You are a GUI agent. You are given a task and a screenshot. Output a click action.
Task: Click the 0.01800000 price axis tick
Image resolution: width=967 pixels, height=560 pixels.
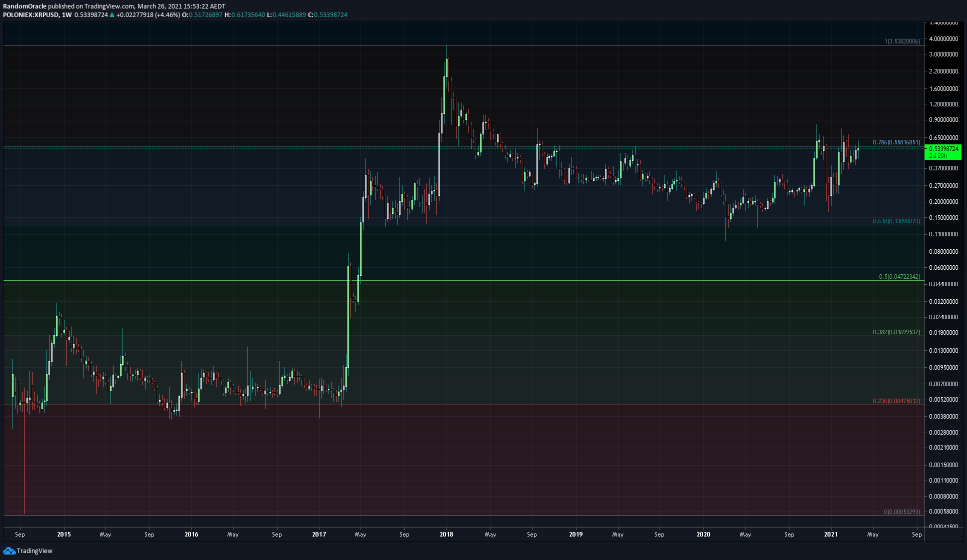[943, 333]
